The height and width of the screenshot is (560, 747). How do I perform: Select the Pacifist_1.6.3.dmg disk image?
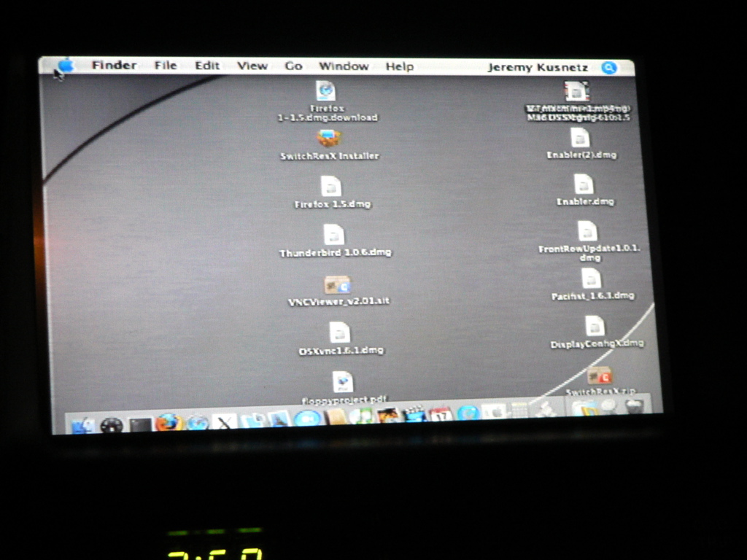591,279
